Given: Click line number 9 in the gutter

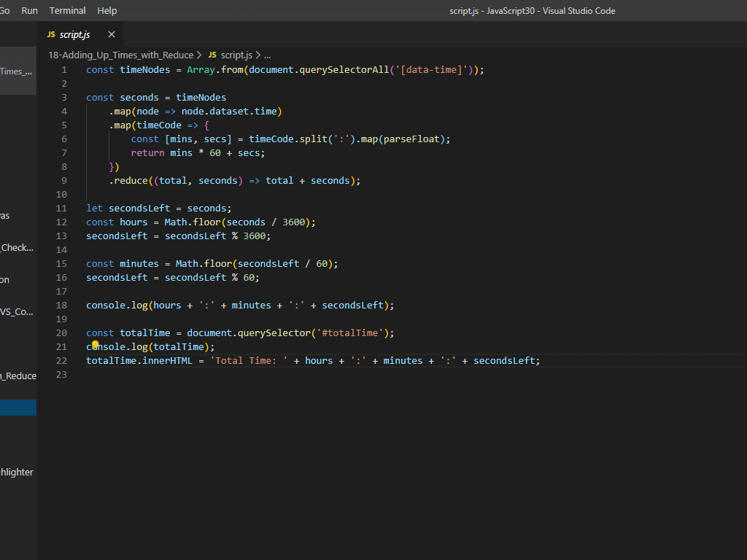Looking at the screenshot, I should [x=64, y=181].
